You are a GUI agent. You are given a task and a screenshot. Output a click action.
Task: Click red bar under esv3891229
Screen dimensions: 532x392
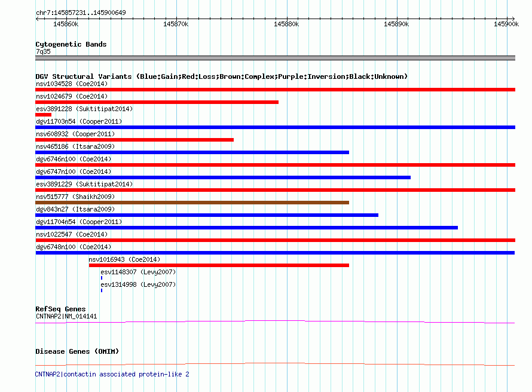coord(275,190)
